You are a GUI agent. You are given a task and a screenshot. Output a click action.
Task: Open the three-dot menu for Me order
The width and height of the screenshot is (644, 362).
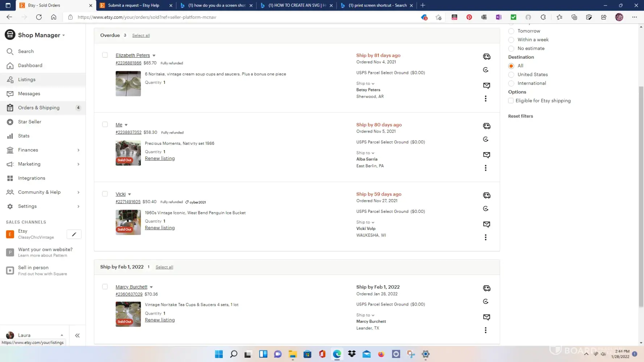[x=485, y=168]
